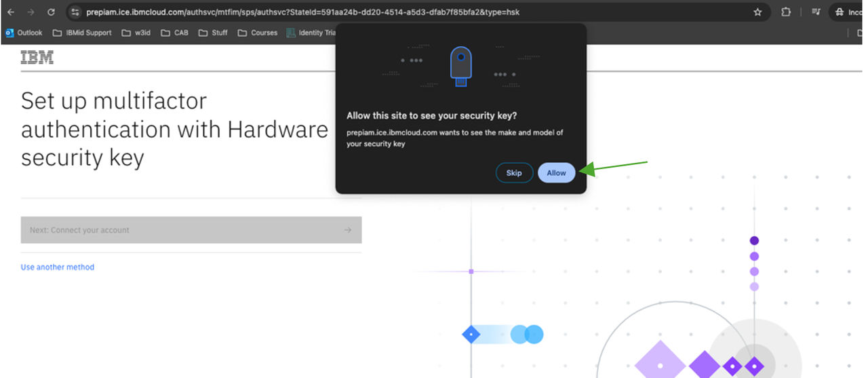Click the prepiam.ice.ibmcloud.com dialog description text
Image resolution: width=868 pixels, height=378 pixels.
click(x=455, y=138)
